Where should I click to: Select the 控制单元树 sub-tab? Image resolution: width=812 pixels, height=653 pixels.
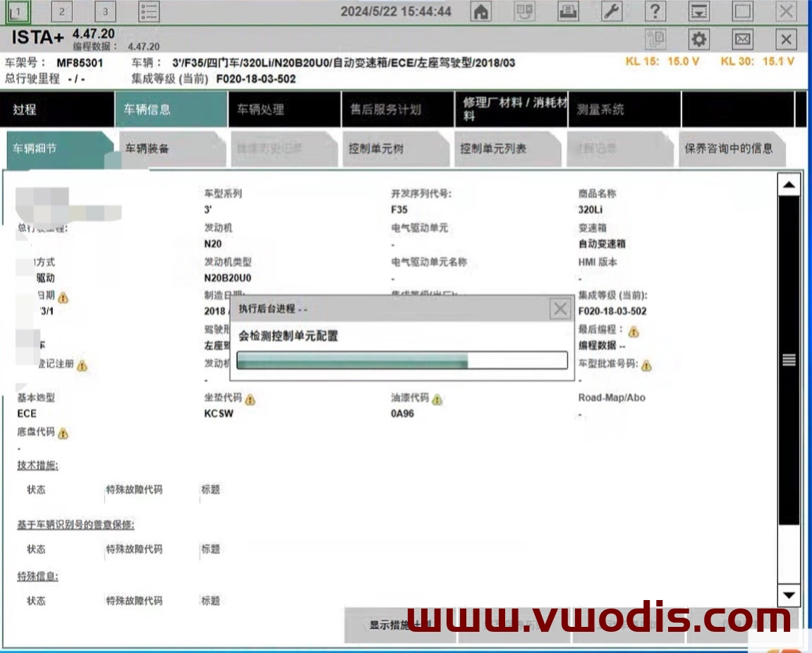tap(396, 149)
